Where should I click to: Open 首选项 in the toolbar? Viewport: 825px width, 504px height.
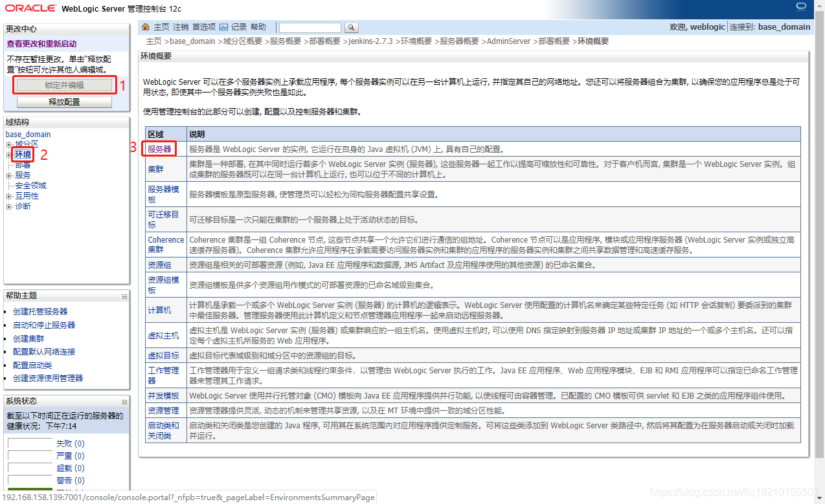click(x=204, y=27)
